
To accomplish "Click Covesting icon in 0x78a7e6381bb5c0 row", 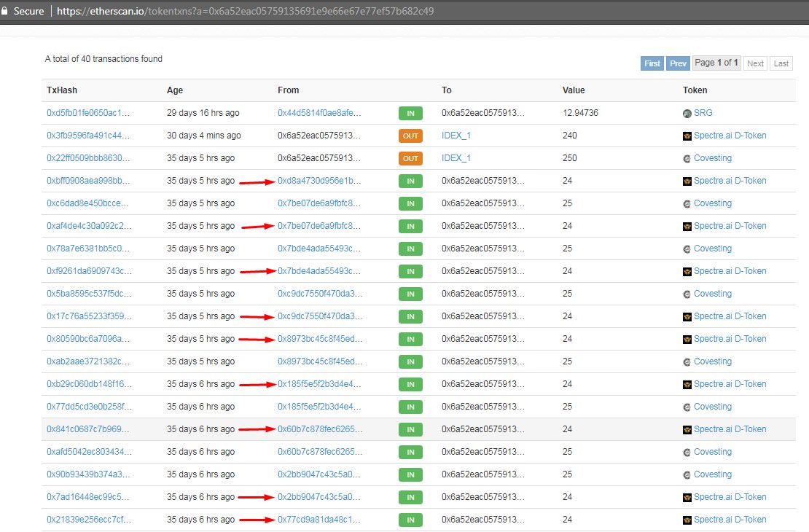I will (687, 249).
